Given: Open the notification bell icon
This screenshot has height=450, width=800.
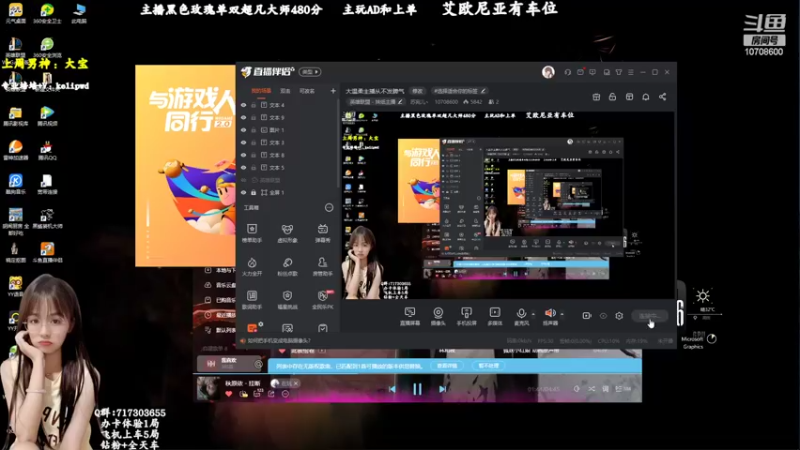Looking at the screenshot, I should tap(645, 96).
